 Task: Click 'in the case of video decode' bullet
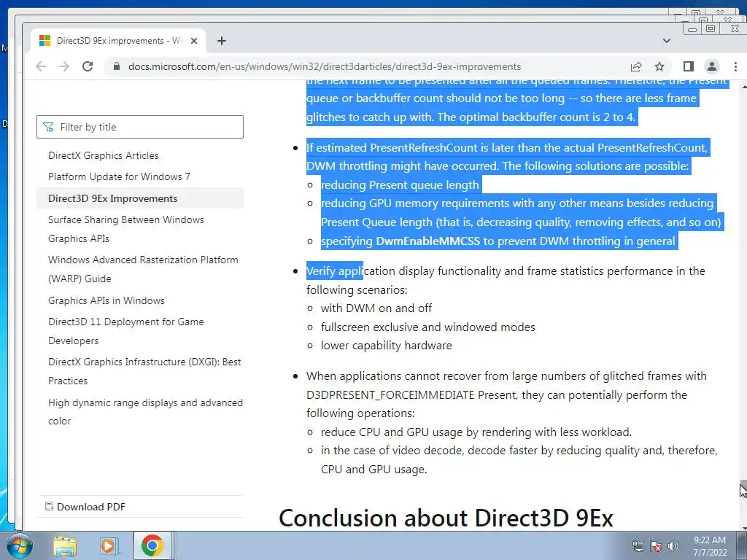click(x=519, y=459)
